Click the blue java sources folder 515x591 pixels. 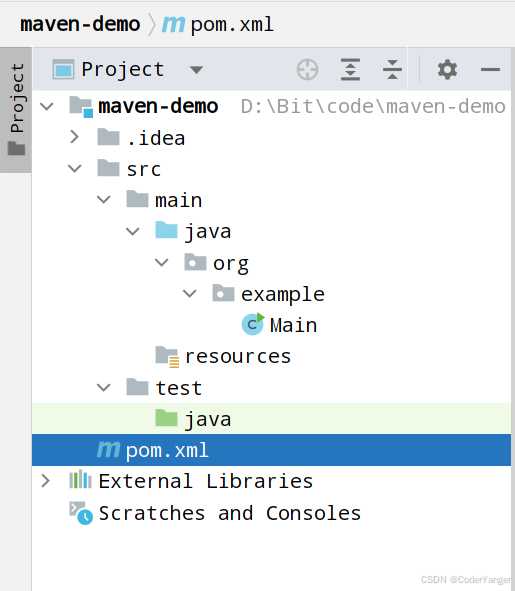click(x=166, y=230)
